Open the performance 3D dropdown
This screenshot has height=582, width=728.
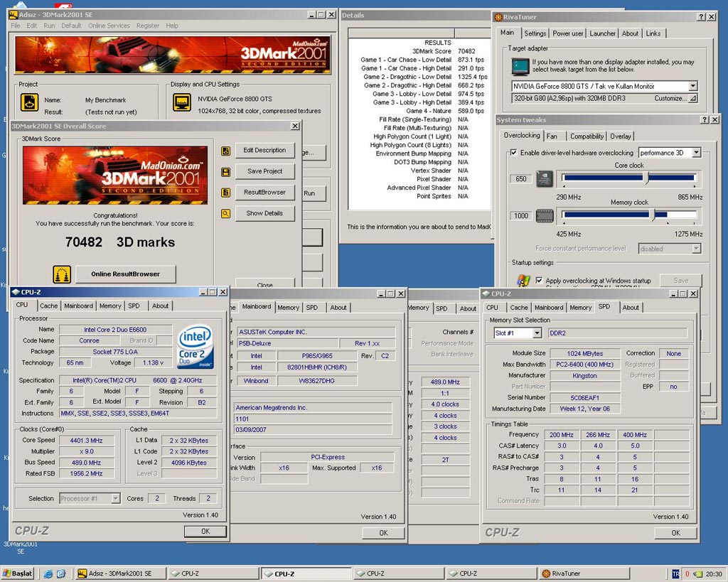[x=697, y=153]
